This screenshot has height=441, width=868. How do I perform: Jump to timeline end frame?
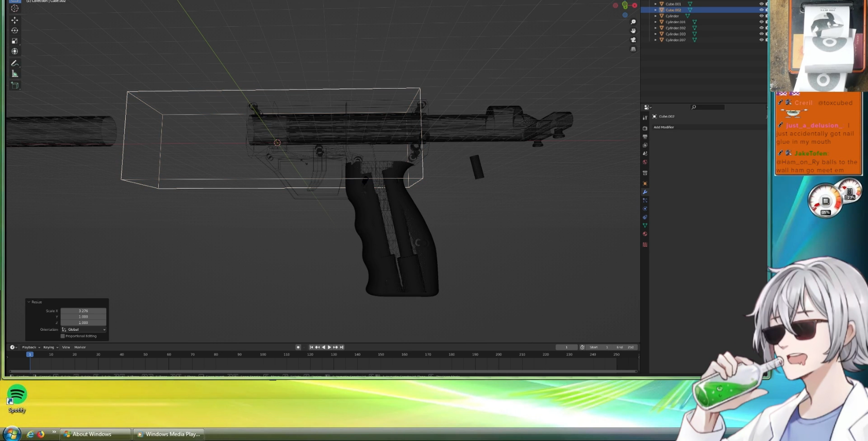pos(341,347)
